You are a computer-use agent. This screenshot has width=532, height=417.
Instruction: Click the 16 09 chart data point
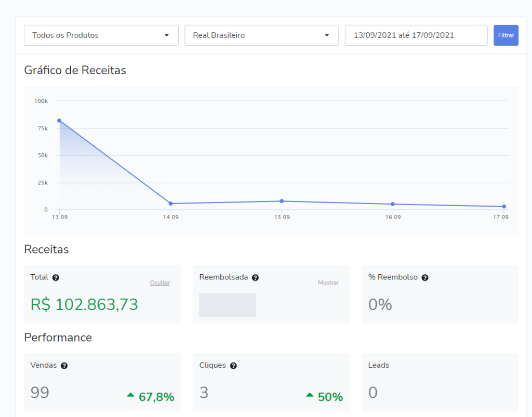tap(393, 204)
